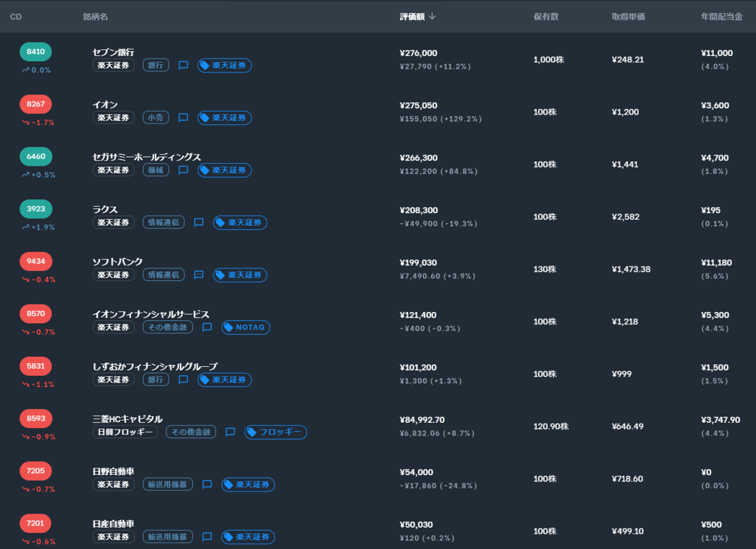Select the annual dividend ¥3,747.90
Screen dimensions: 756x549
tap(721, 420)
